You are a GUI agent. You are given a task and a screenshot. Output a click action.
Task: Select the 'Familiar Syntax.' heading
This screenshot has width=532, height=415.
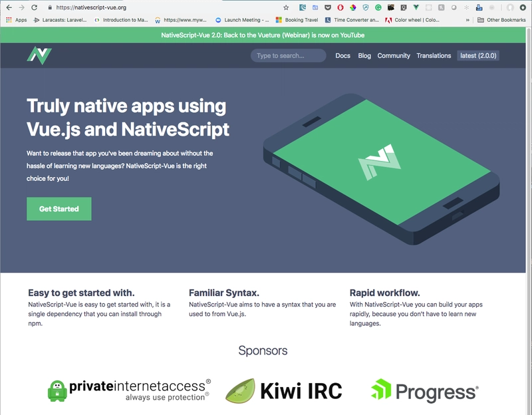224,293
